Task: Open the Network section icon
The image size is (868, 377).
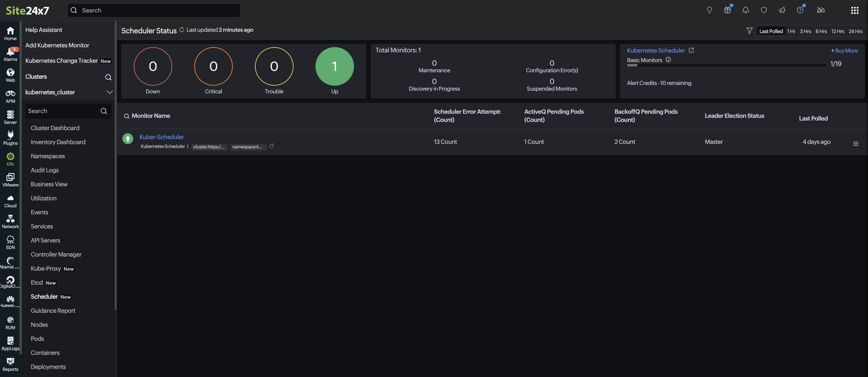Action: pos(10,222)
